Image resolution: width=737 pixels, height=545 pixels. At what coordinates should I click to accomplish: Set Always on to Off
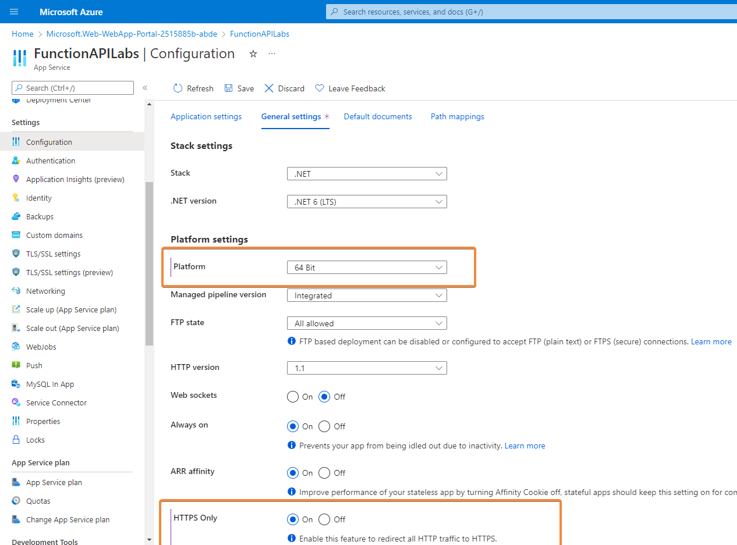coord(324,426)
